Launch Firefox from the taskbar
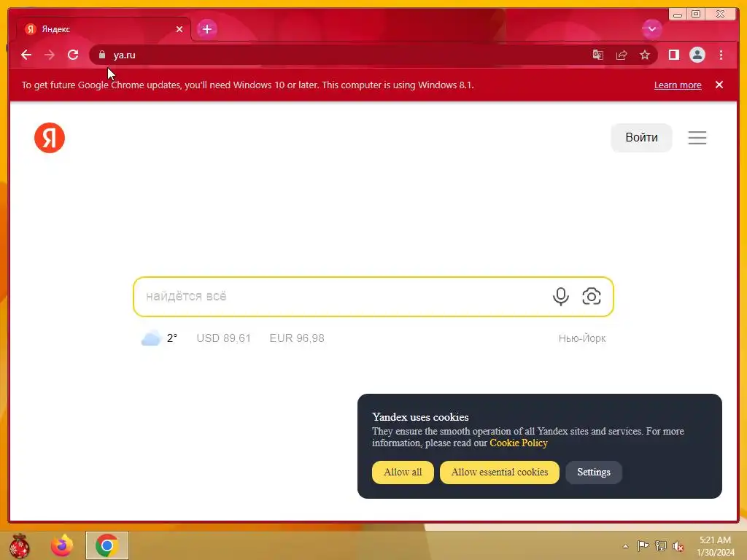The image size is (747, 560). coord(62,545)
